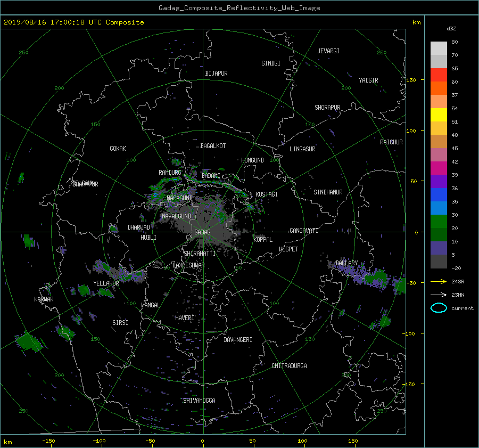Click the gray -20 dBZ swatch
Screen dimensions: 479x448
(439, 262)
